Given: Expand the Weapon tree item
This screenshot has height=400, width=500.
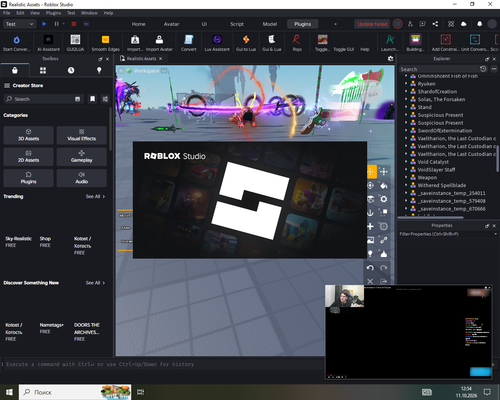Looking at the screenshot, I should [x=406, y=177].
